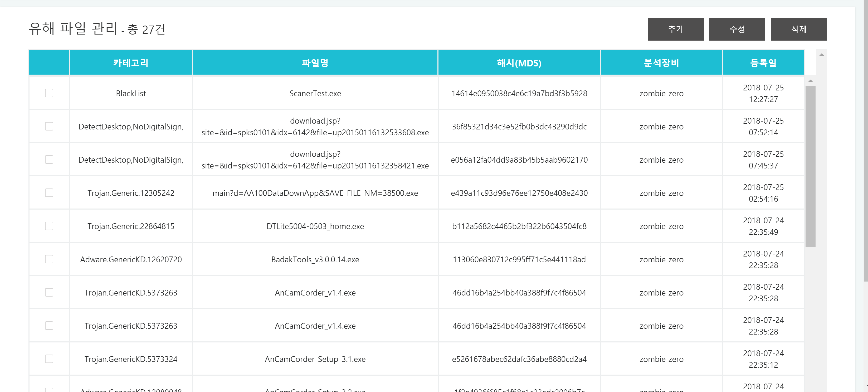Image resolution: width=868 pixels, height=392 pixels.
Task: Click the 삭제 (delete) button
Action: 799,29
